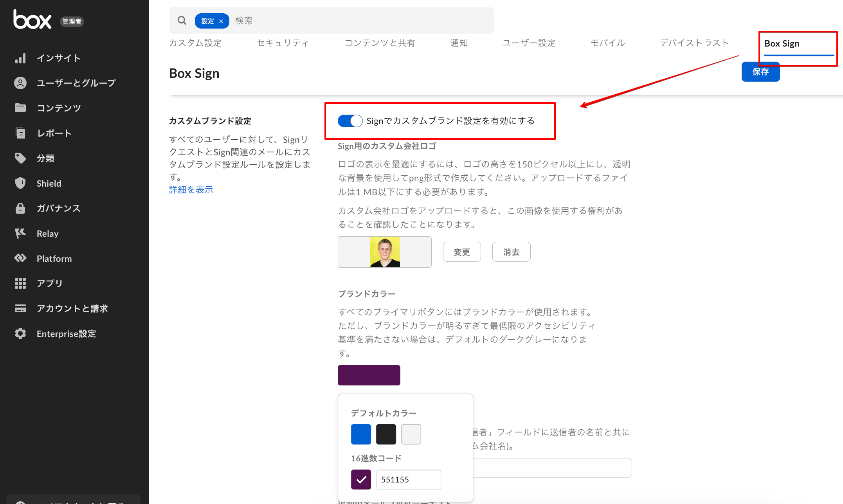Select ユーザーとグループ from the sidebar
The width and height of the screenshot is (843, 504).
[x=76, y=83]
